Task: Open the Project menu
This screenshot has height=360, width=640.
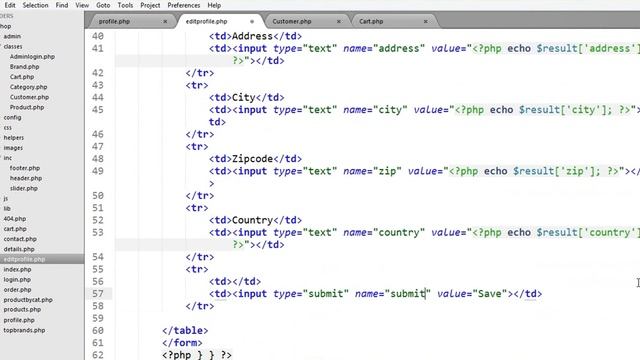Action: (150, 5)
